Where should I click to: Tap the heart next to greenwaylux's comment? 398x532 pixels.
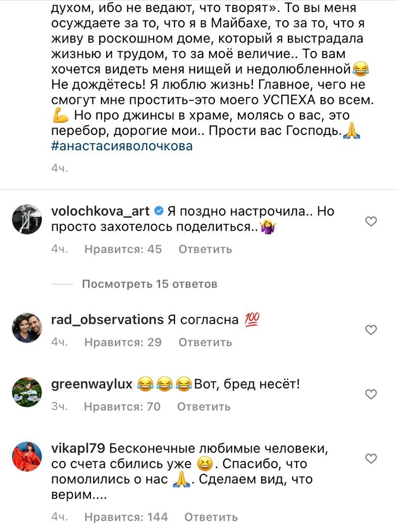[x=371, y=394]
